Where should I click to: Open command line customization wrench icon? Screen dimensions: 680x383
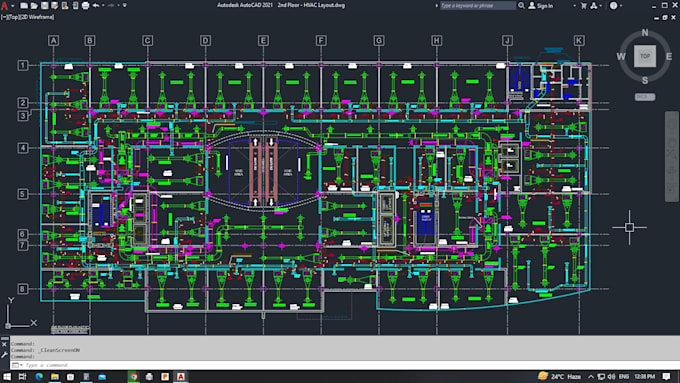(x=4, y=355)
